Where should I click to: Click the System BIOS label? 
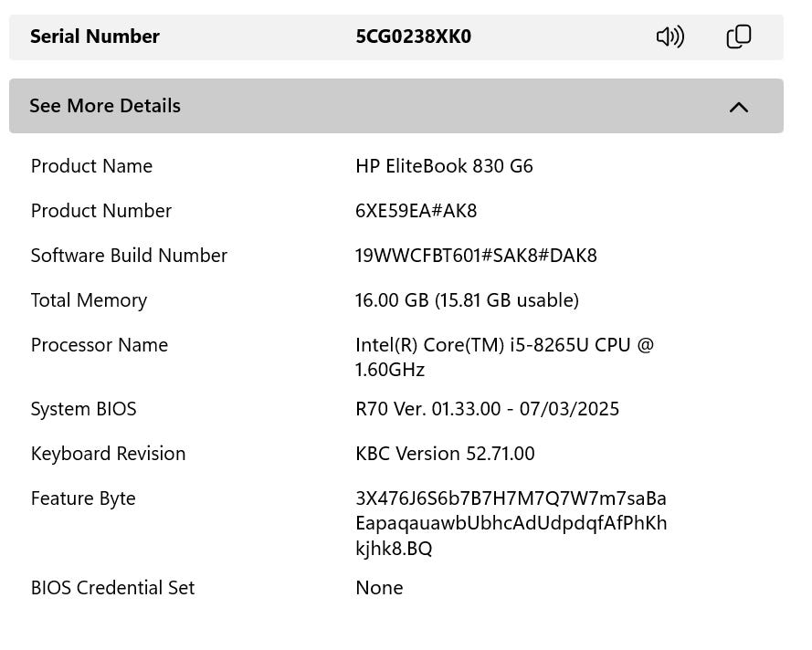83,409
